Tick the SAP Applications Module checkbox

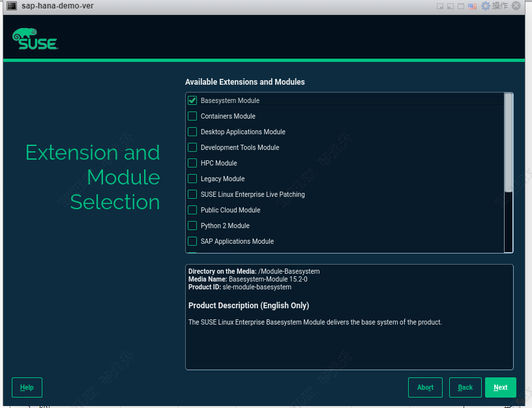coord(192,241)
